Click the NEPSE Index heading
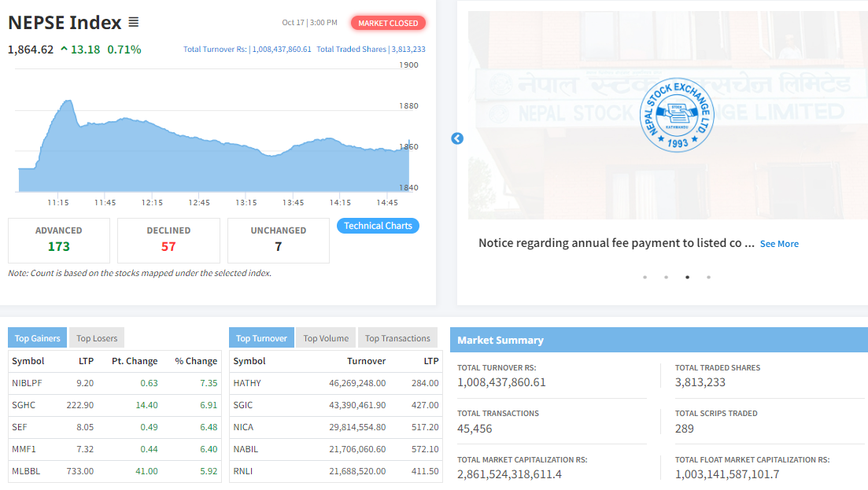The width and height of the screenshot is (868, 490). (65, 23)
